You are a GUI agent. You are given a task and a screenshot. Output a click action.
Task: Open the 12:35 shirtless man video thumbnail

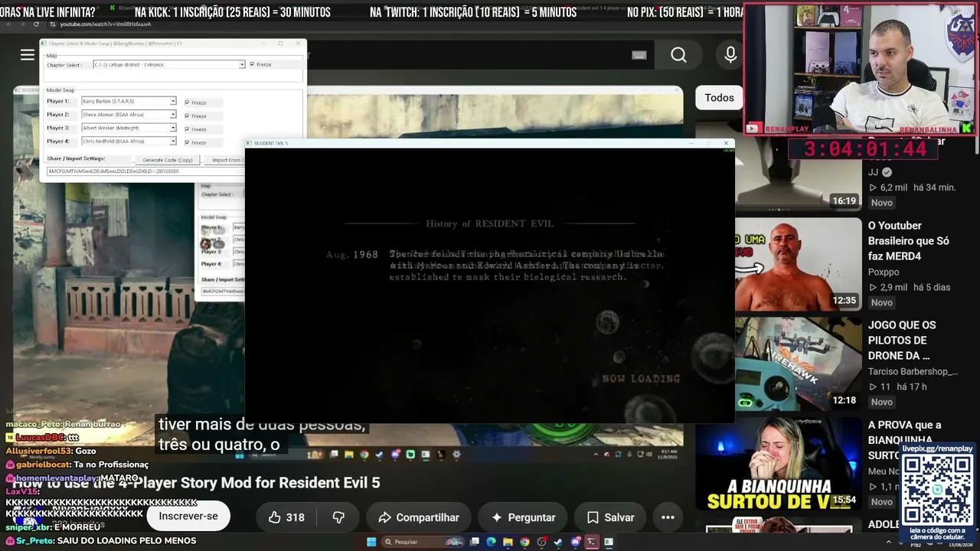tap(799, 263)
